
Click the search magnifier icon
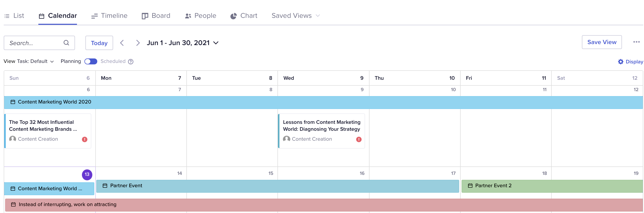(x=66, y=43)
